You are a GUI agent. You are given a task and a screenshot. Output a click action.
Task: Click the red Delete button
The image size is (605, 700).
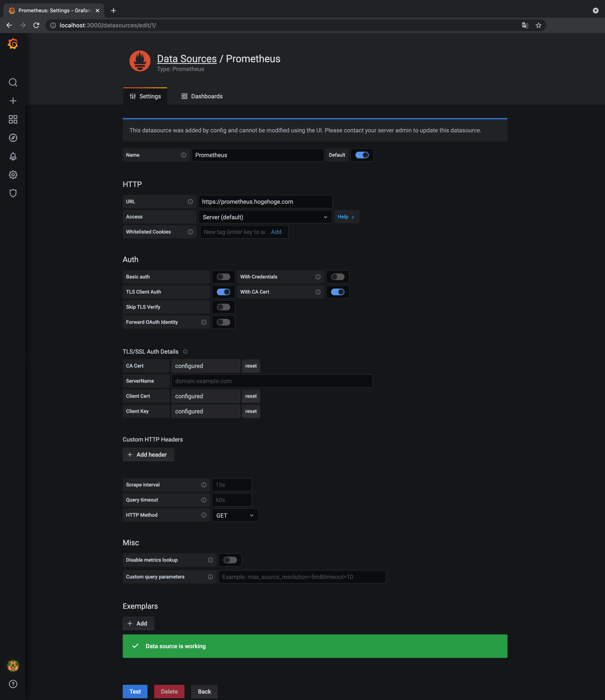[x=169, y=692]
